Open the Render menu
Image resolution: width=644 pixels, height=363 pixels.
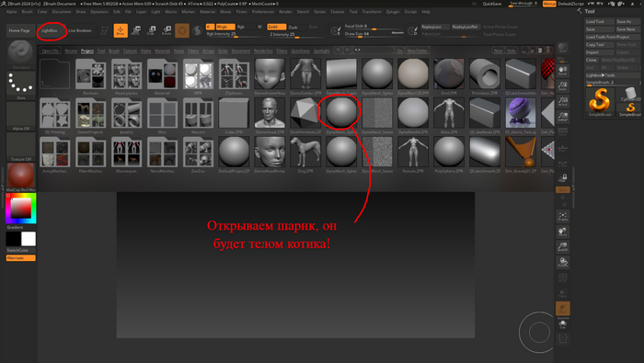tap(285, 11)
